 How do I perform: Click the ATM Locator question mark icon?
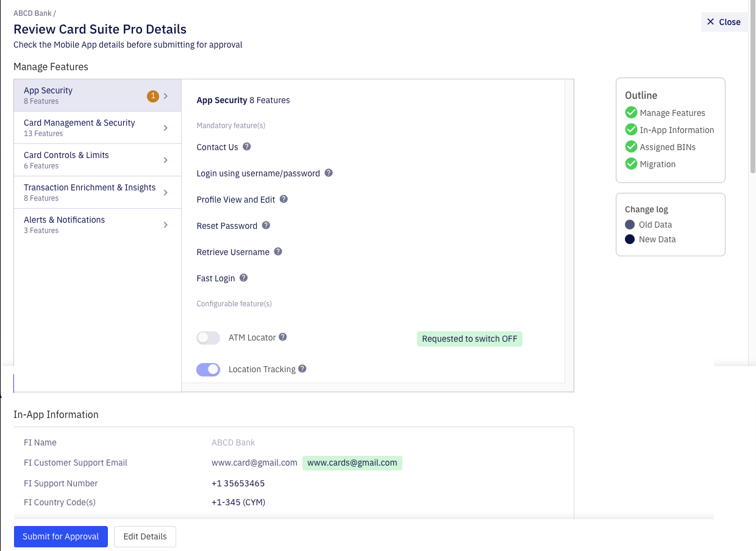click(x=282, y=336)
